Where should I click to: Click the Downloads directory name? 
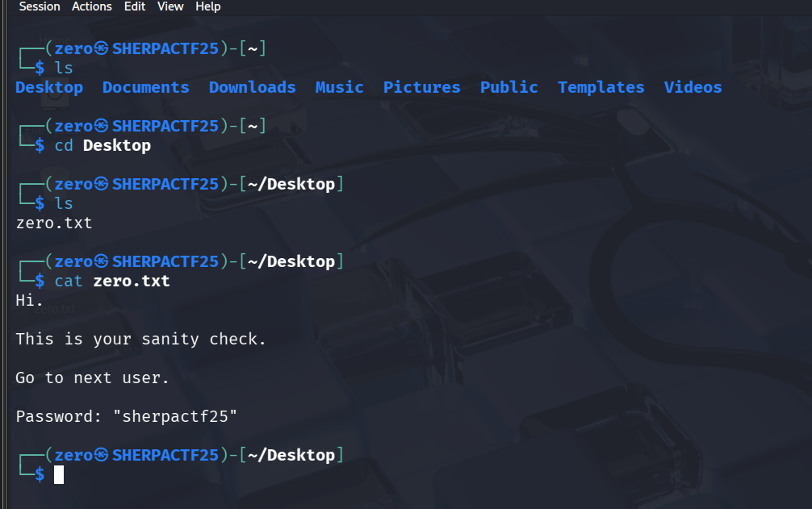pyautogui.click(x=252, y=87)
